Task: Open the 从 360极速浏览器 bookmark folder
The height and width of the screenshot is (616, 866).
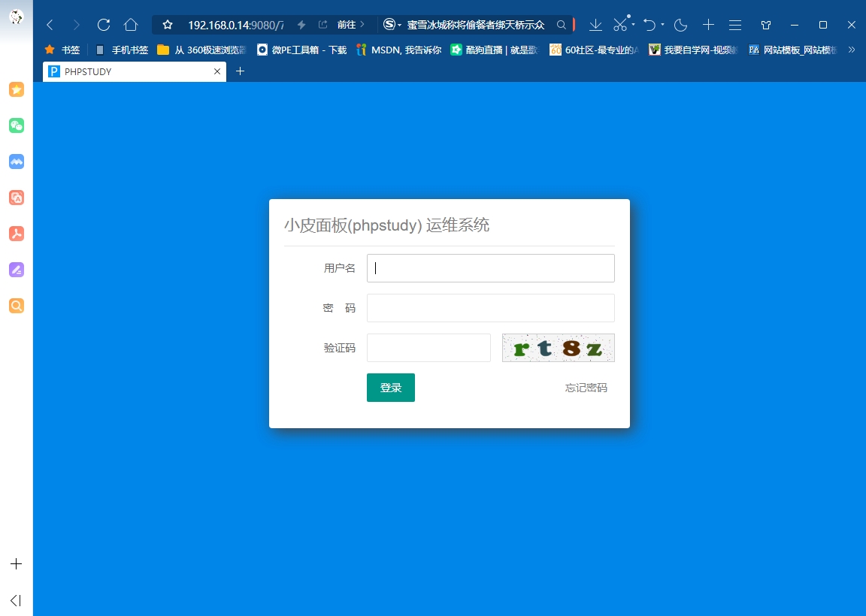Action: point(202,50)
